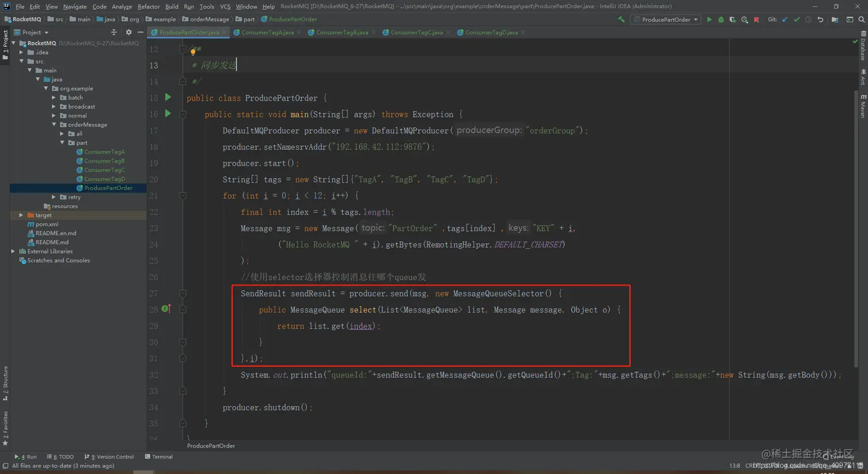Open the Terminal tool window
Viewport: 868px width, 474px height.
159,457
